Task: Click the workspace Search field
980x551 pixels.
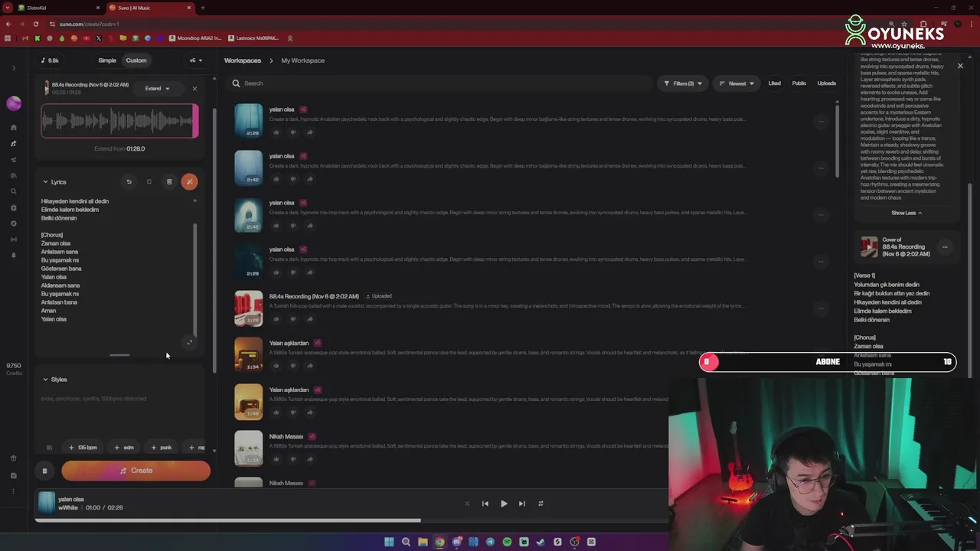Action: pos(440,83)
